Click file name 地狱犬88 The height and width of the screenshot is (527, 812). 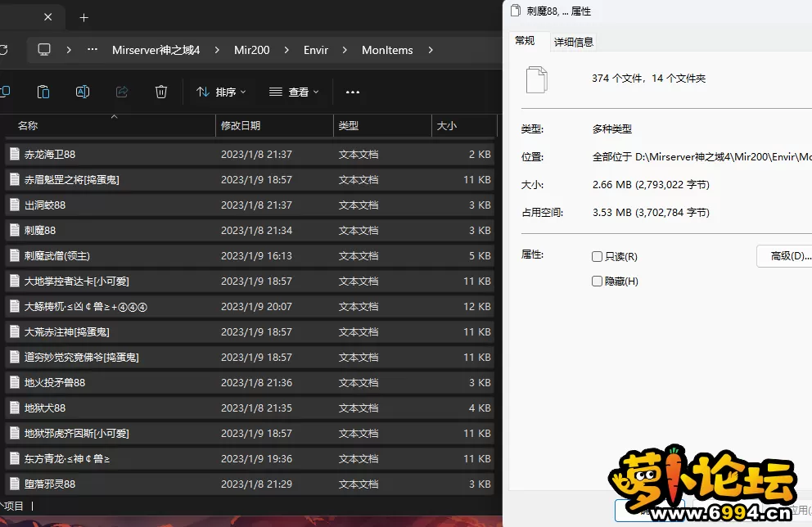tap(45, 408)
